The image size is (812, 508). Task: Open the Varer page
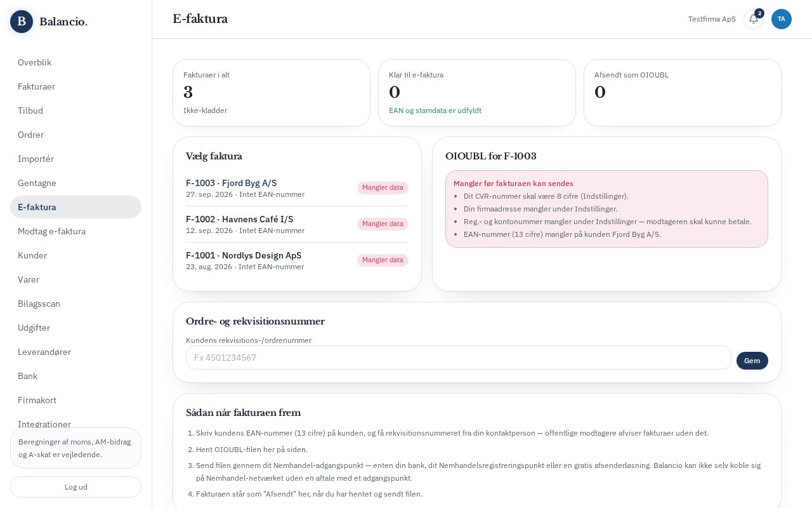click(75, 279)
